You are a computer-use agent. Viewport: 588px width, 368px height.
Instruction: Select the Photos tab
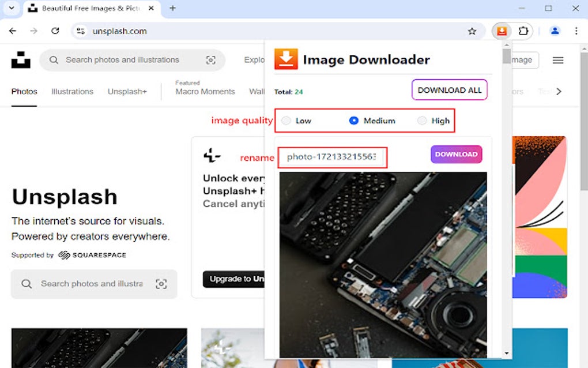coord(24,91)
